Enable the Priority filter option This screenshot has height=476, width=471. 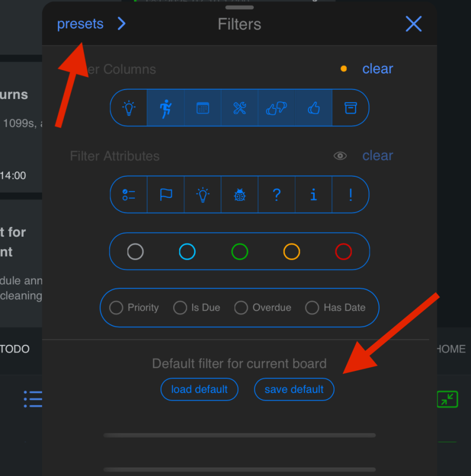pyautogui.click(x=117, y=308)
